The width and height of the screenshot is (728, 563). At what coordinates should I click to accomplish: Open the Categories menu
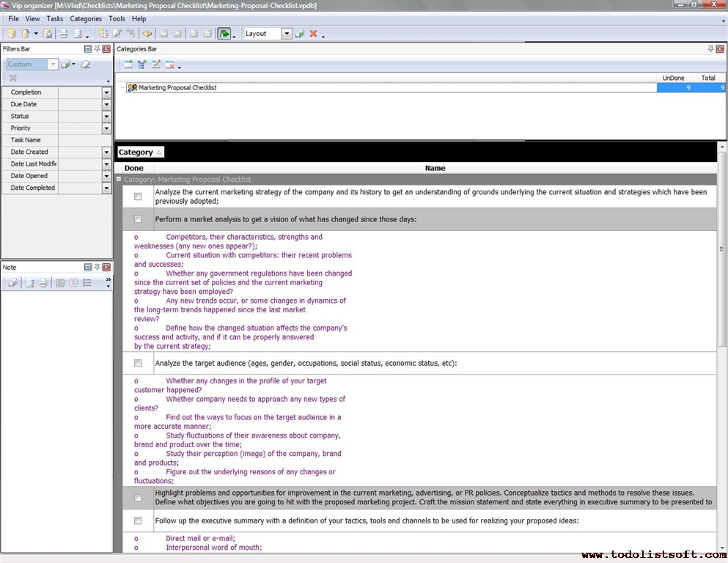86,18
